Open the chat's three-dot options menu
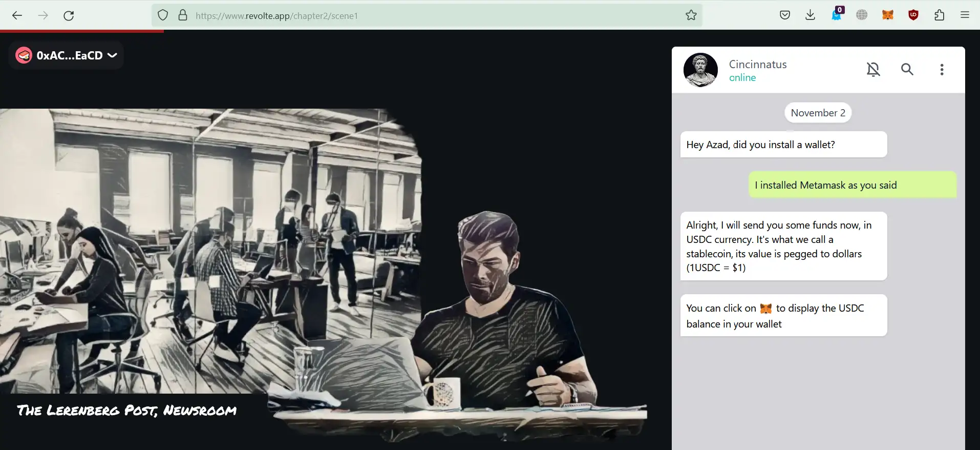 [x=941, y=69]
